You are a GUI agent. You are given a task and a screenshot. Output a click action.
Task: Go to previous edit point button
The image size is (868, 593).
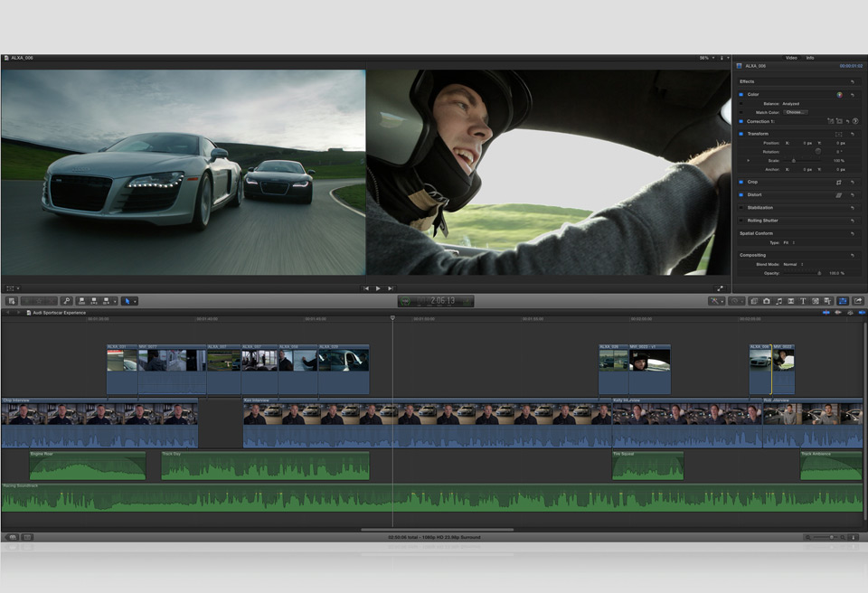(x=365, y=288)
